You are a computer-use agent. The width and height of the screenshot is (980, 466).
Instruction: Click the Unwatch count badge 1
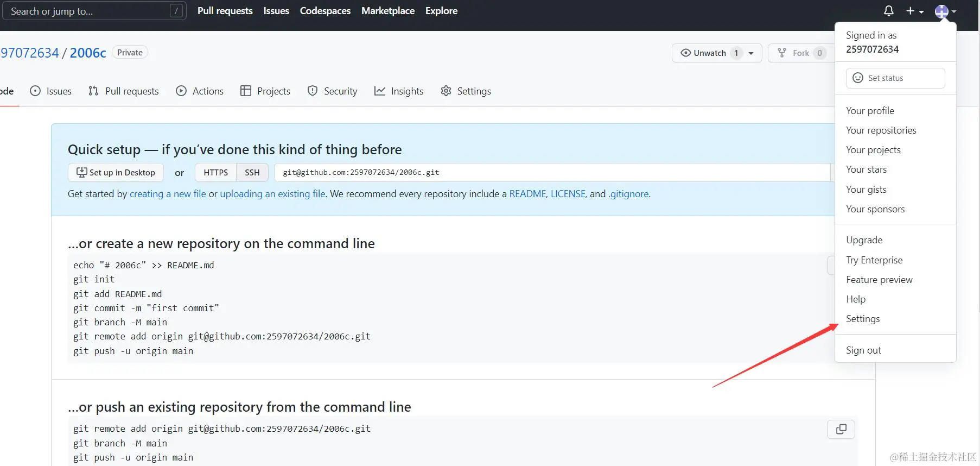tap(736, 53)
